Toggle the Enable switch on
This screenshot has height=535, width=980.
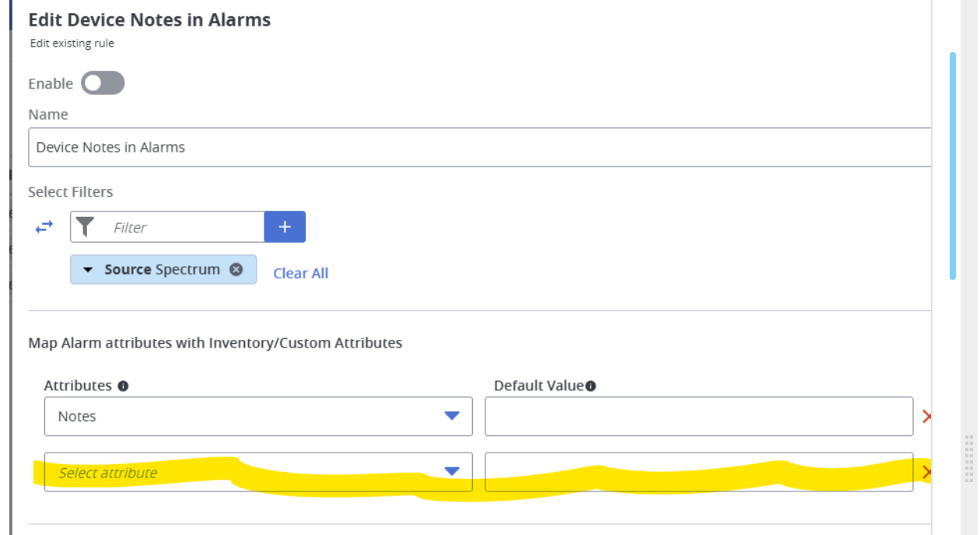tap(103, 83)
